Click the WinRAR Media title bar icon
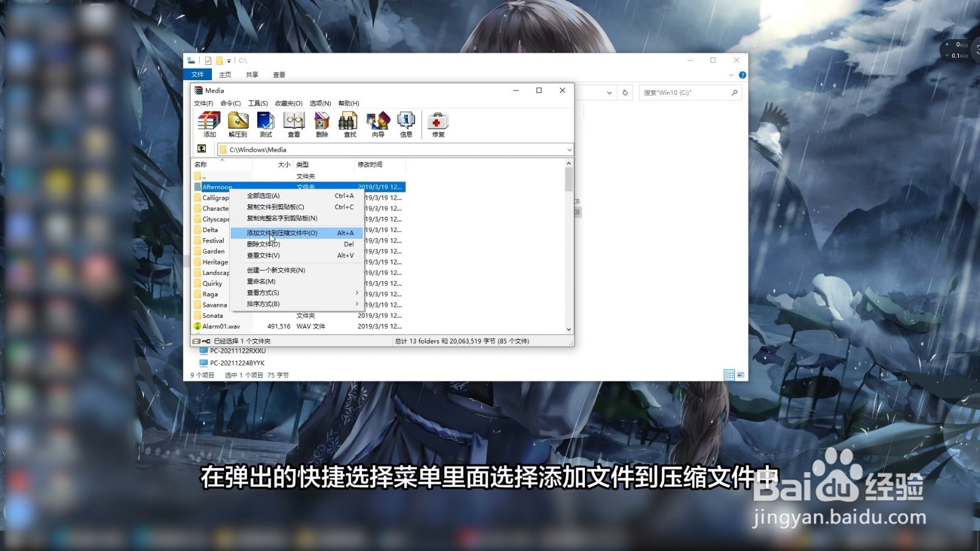980x551 pixels. coord(198,90)
